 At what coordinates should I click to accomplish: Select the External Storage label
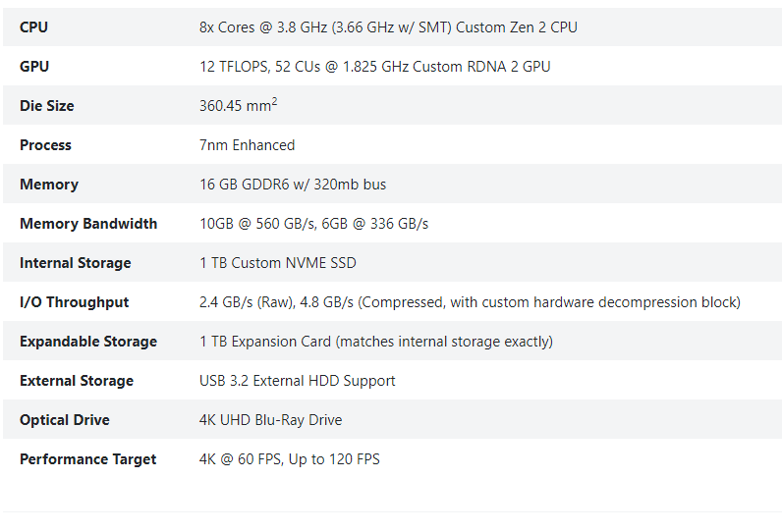click(x=77, y=381)
